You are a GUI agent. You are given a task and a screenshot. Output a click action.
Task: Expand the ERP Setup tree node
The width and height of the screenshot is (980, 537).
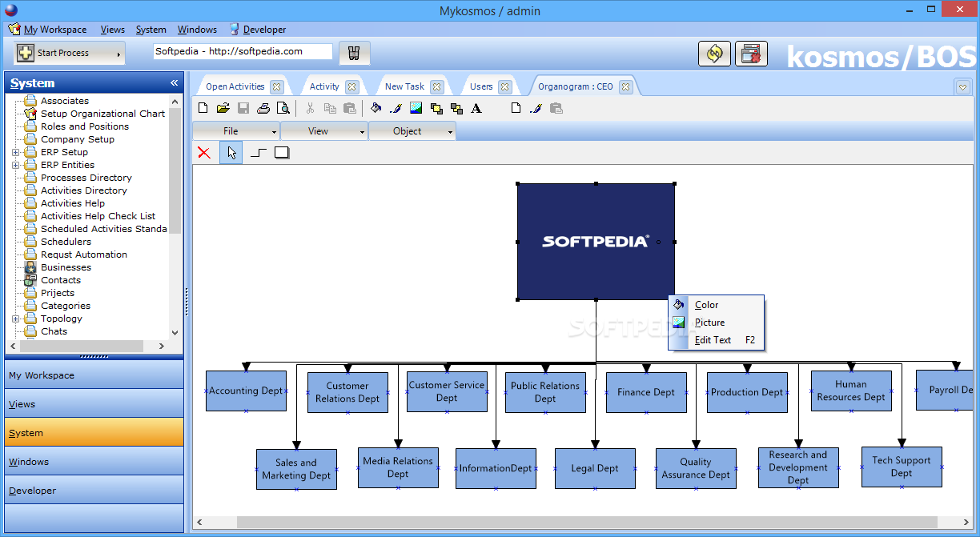[16, 152]
